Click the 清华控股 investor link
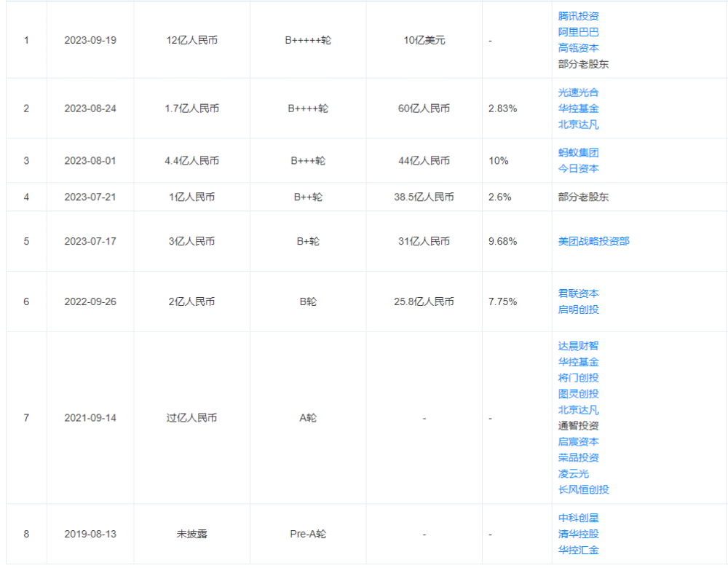 click(578, 534)
